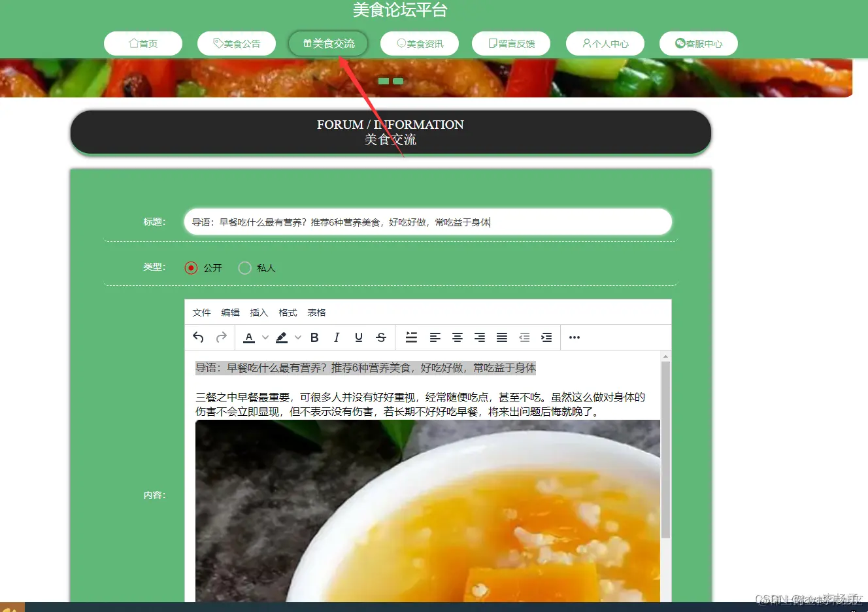This screenshot has width=868, height=612.
Task: Center align the text
Action: pyautogui.click(x=458, y=337)
